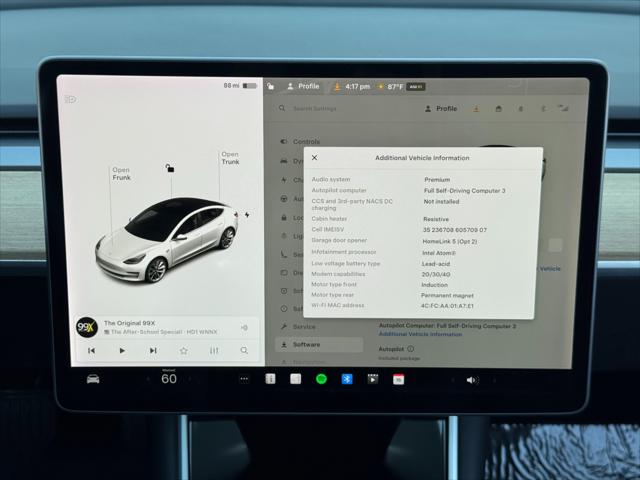Open the three-dot app launcher
Viewport: 640px width, 480px height.
point(244,379)
